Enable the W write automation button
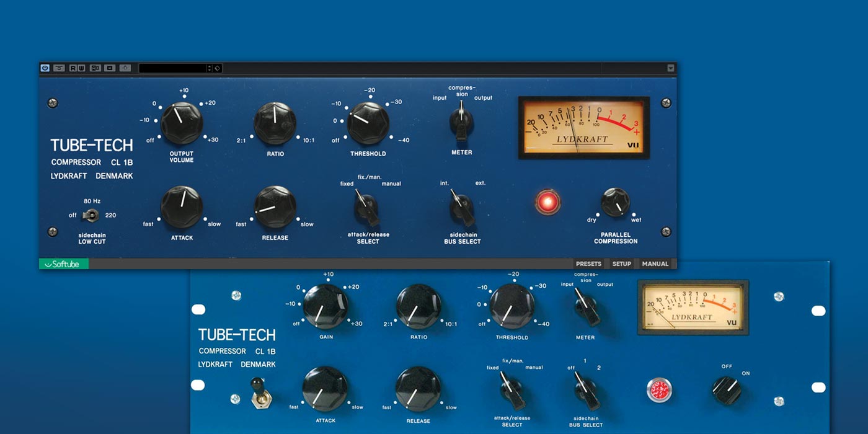 click(x=81, y=68)
